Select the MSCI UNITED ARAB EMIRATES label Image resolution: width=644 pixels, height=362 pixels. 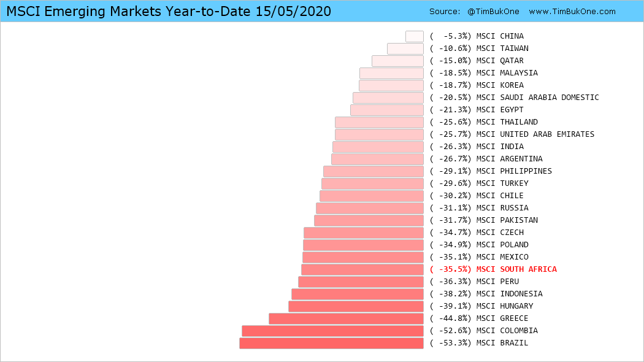(x=535, y=134)
